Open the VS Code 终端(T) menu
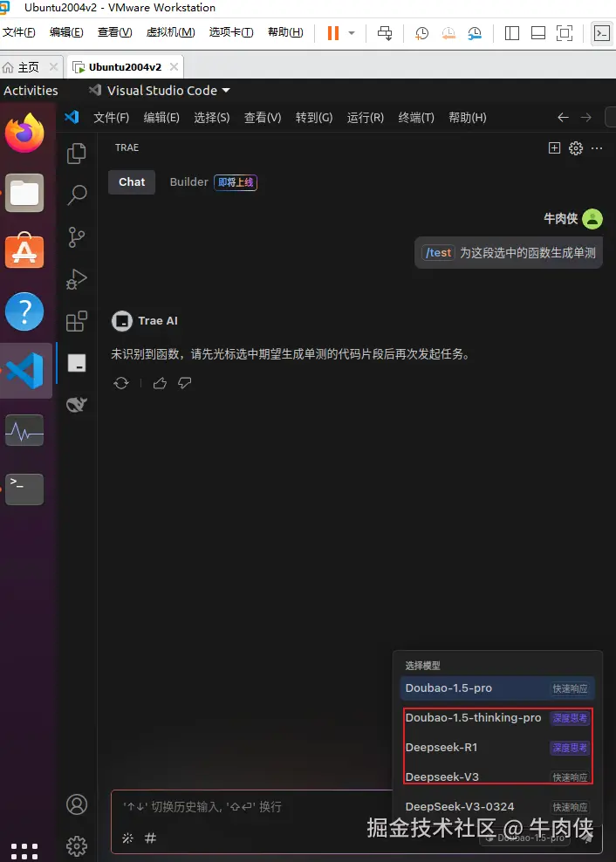616x862 pixels. pyautogui.click(x=416, y=118)
